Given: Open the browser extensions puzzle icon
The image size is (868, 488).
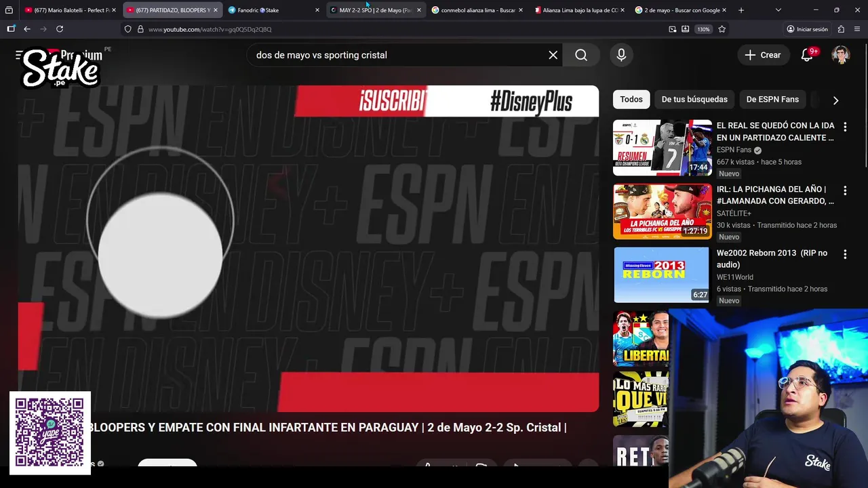Looking at the screenshot, I should click(x=841, y=29).
